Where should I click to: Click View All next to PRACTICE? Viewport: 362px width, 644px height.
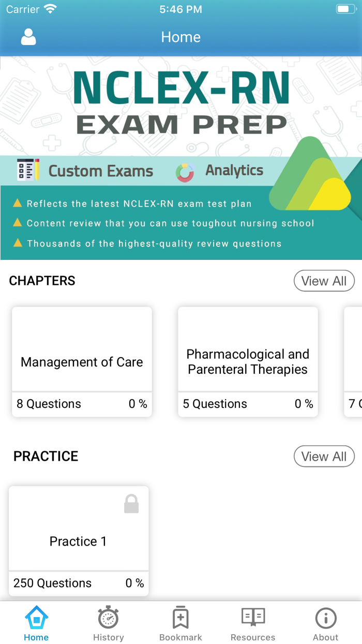click(324, 456)
